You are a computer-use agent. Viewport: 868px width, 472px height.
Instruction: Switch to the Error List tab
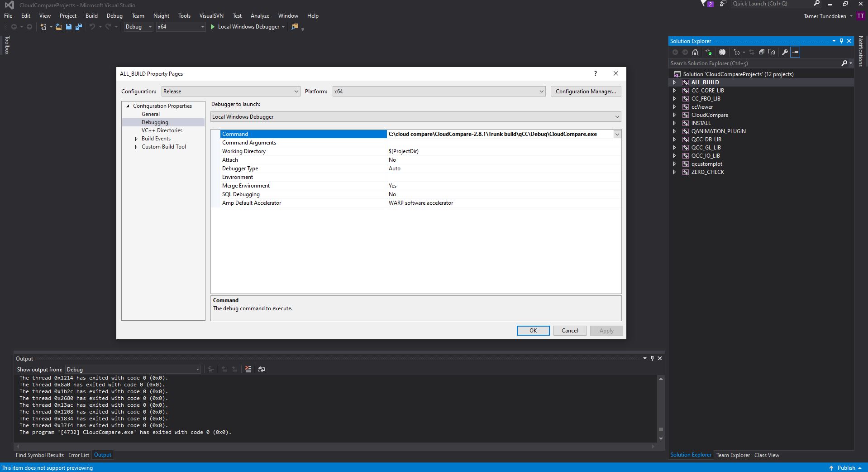[79, 455]
